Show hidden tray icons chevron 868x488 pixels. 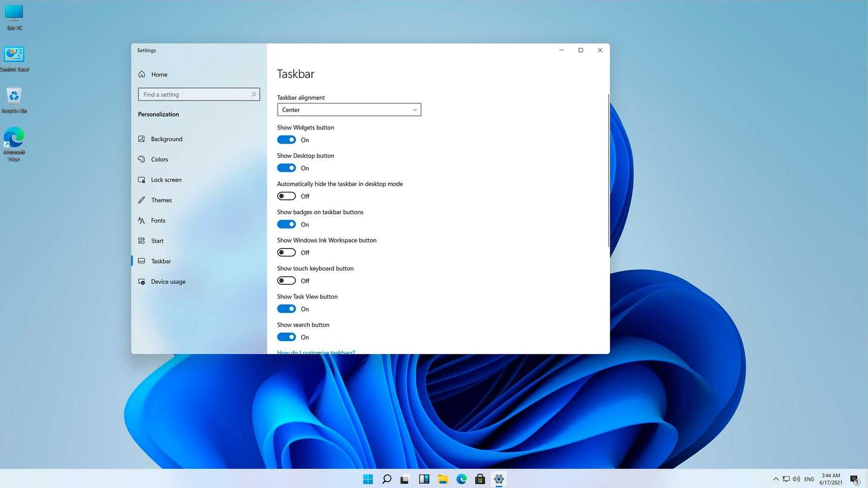point(776,479)
